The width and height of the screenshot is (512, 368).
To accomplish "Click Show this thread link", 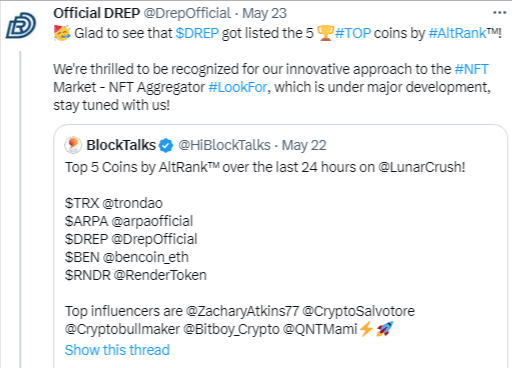I will [117, 350].
